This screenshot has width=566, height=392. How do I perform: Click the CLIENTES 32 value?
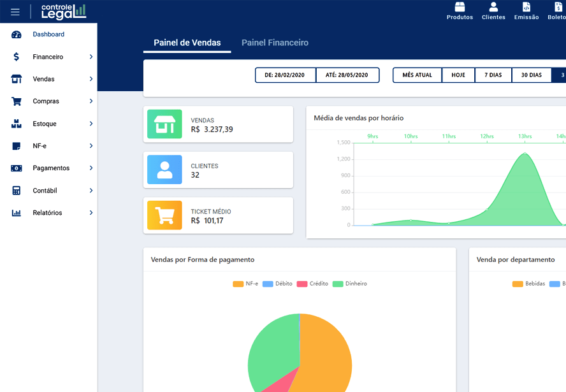195,175
